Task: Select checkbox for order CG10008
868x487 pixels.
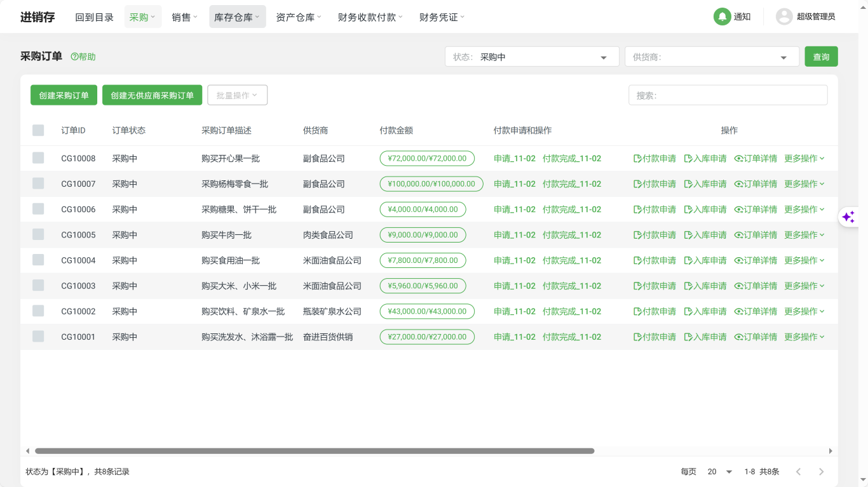Action: point(38,158)
